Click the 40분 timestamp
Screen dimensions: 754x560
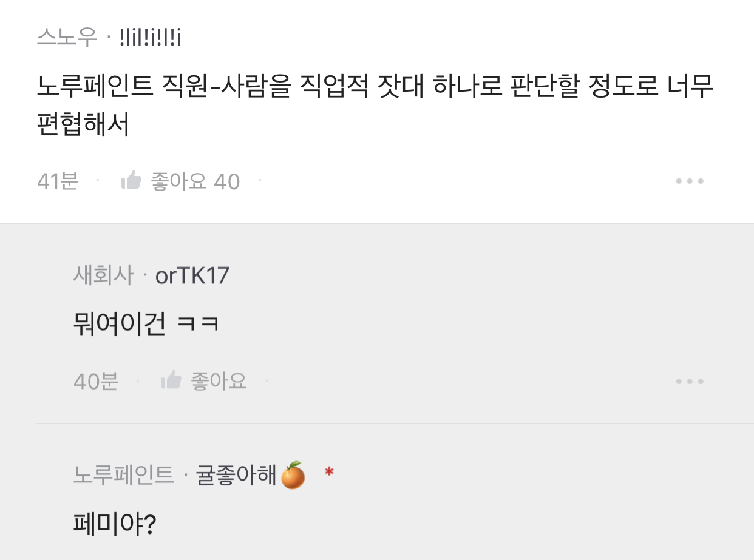click(x=95, y=381)
